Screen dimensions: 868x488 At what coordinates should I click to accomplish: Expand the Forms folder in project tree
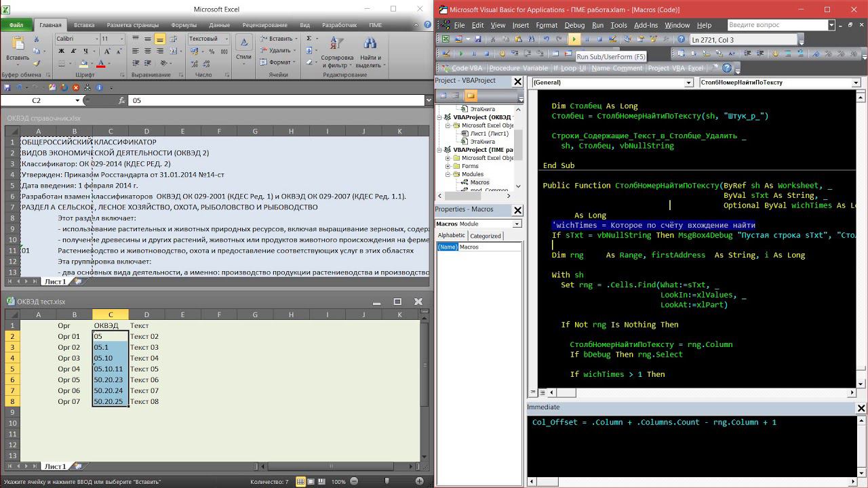[448, 166]
